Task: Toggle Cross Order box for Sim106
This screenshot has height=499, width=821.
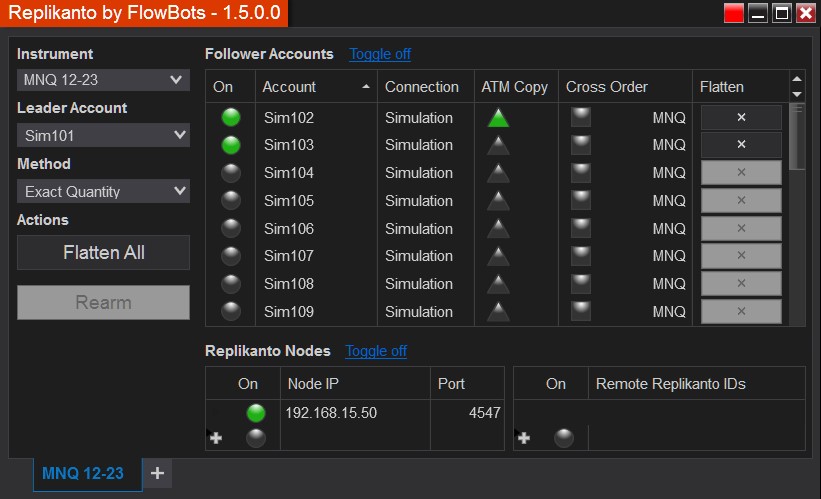Action: click(x=581, y=228)
